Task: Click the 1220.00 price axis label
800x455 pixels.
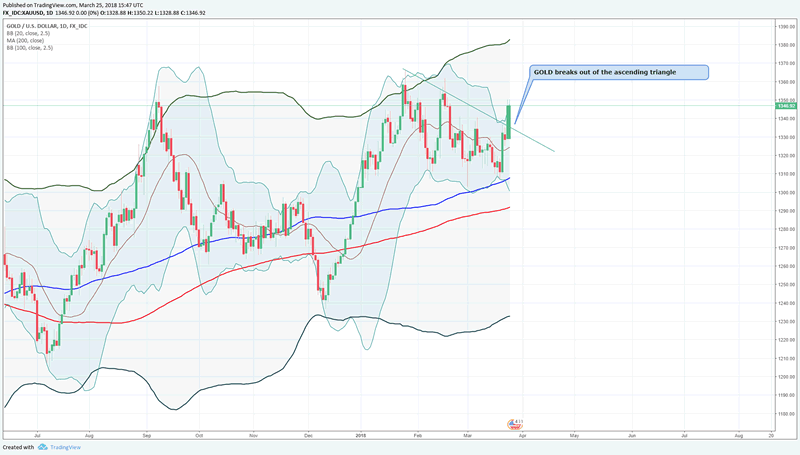Action: point(786,340)
